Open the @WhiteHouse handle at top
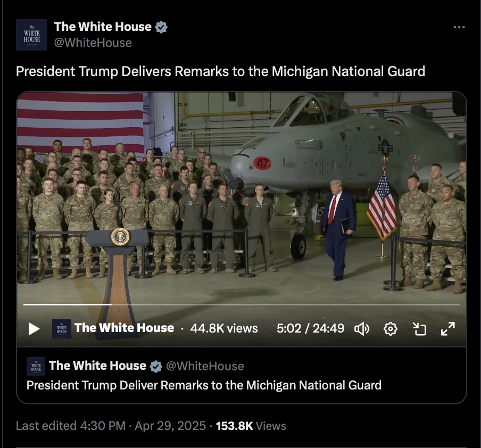 pos(93,43)
